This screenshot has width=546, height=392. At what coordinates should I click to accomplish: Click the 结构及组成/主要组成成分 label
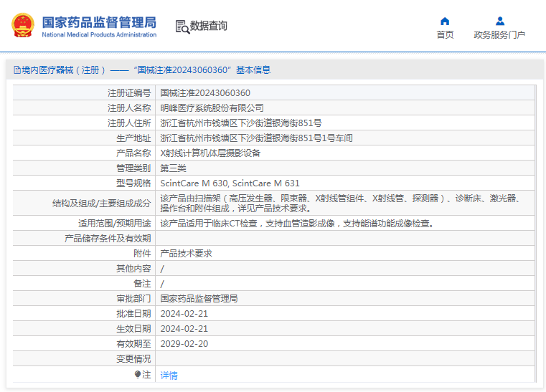point(102,203)
